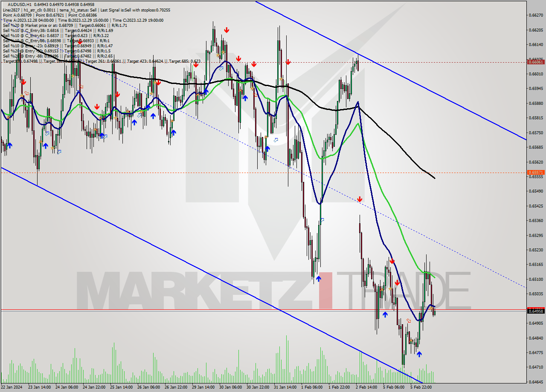Click the 0.65815 price axis label
This screenshot has width=546, height=392.
pyautogui.click(x=536, y=118)
